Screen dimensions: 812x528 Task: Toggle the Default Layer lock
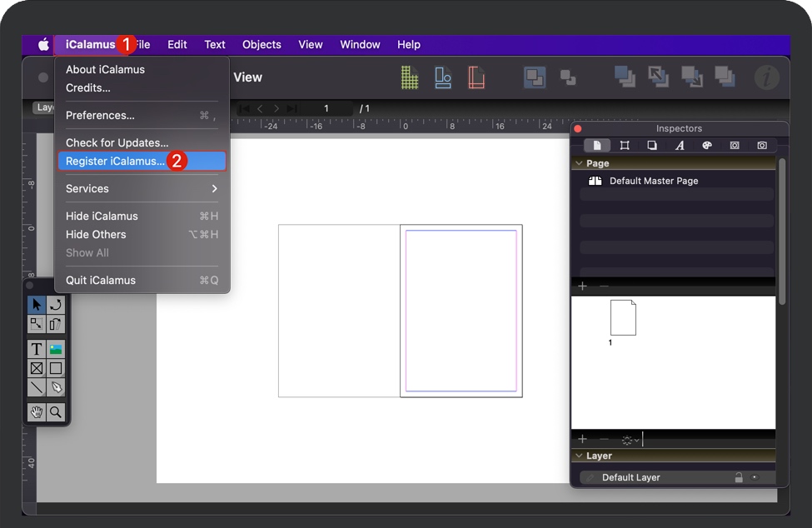739,477
